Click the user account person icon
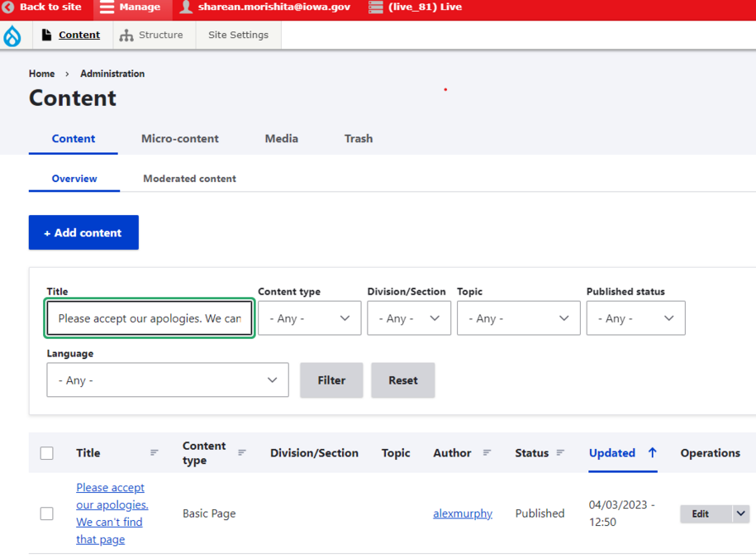Image resolution: width=756 pixels, height=559 pixels. [x=186, y=7]
